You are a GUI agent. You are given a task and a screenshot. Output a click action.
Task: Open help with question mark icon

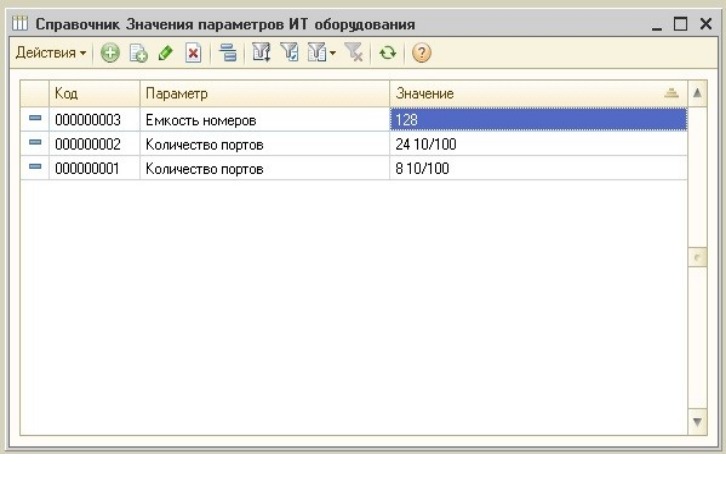click(x=421, y=53)
